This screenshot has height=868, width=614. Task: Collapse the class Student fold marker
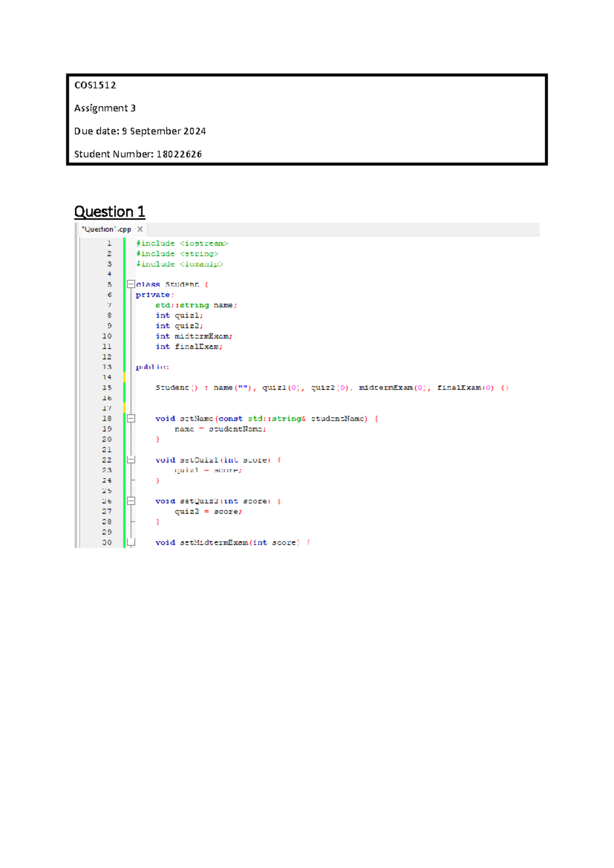point(131,284)
